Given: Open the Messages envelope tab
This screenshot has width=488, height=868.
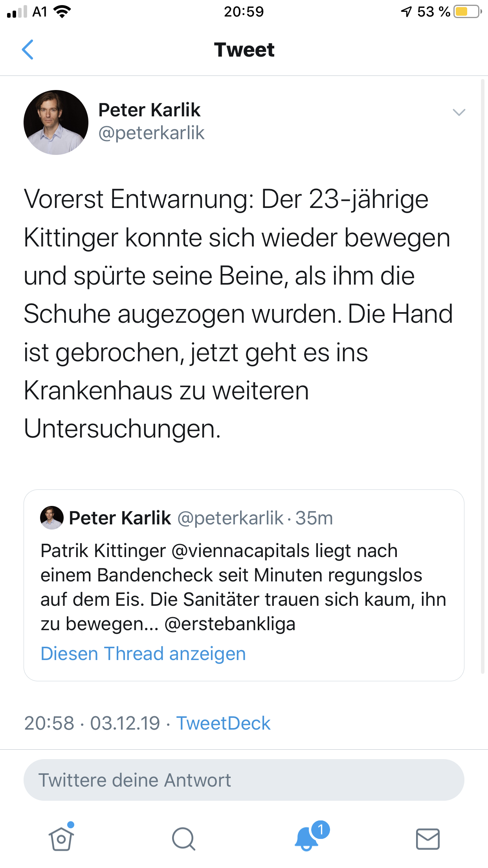Looking at the screenshot, I should (x=427, y=839).
